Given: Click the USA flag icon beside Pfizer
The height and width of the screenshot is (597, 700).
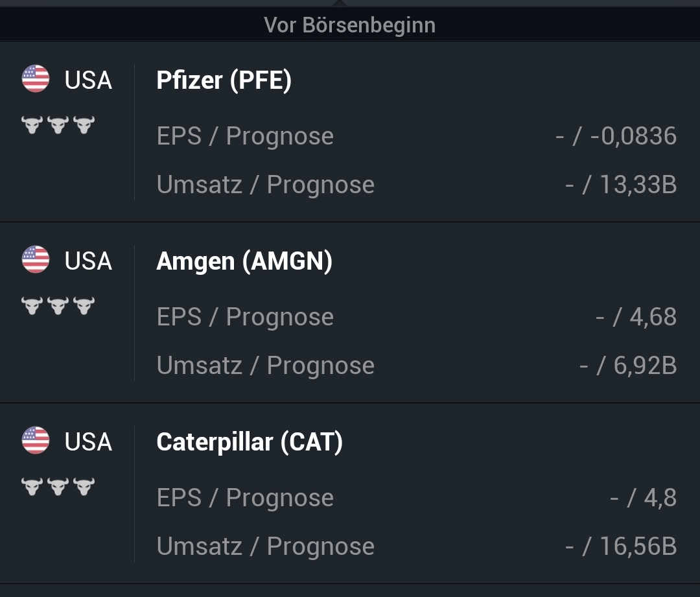Looking at the screenshot, I should (36, 79).
